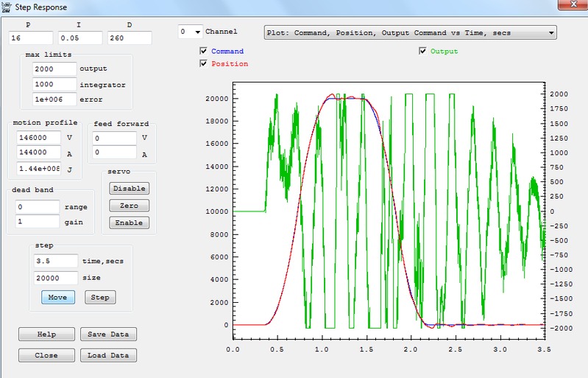Toggle the Output trace checkbox
The width and height of the screenshot is (588, 378).
click(422, 52)
